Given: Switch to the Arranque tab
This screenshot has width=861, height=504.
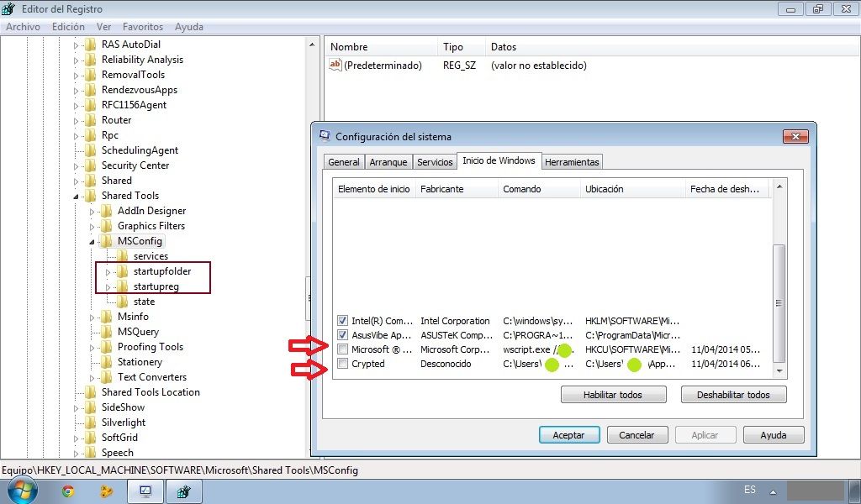Looking at the screenshot, I should click(x=388, y=162).
